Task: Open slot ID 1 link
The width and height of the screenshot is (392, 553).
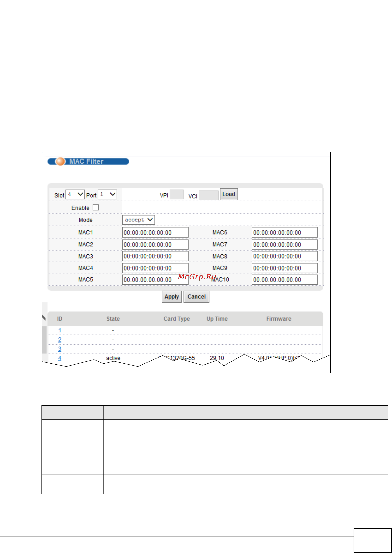Action: [60, 331]
